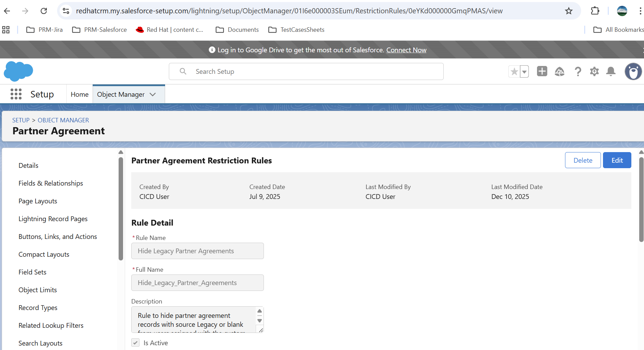
Task: Click the Connect Now link
Action: click(406, 50)
